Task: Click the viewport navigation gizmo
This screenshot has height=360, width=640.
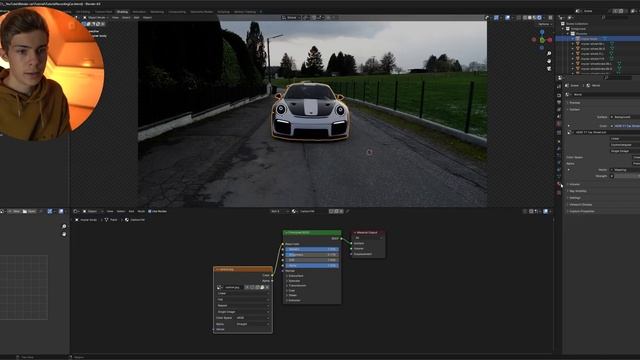Action: tap(542, 40)
